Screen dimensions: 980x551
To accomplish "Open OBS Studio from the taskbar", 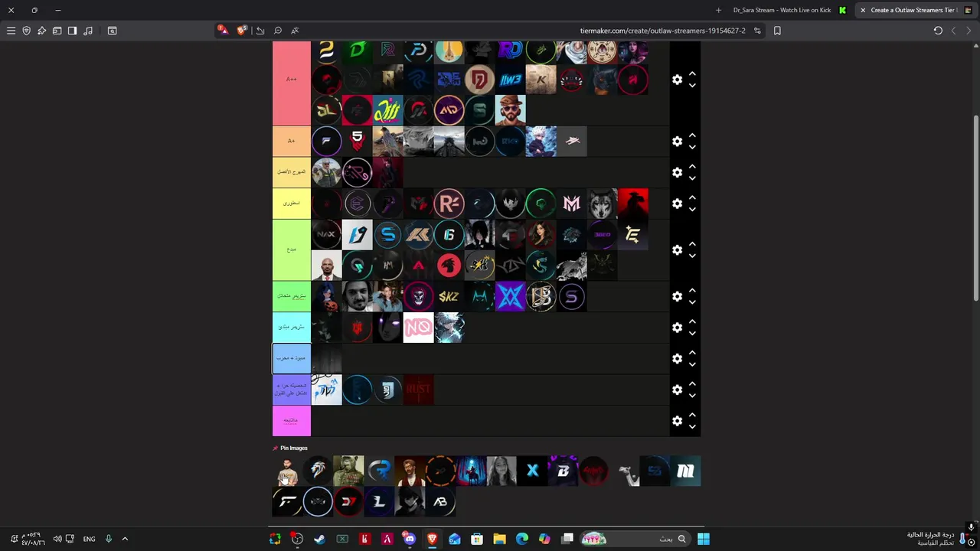I will click(x=297, y=539).
